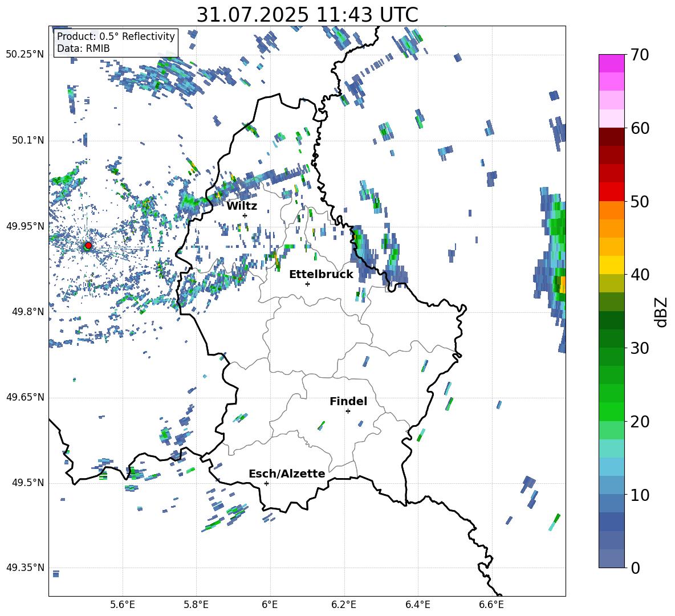The width and height of the screenshot is (675, 616).
Task: Click the 'Data: RMIB' text
Action: [83, 48]
